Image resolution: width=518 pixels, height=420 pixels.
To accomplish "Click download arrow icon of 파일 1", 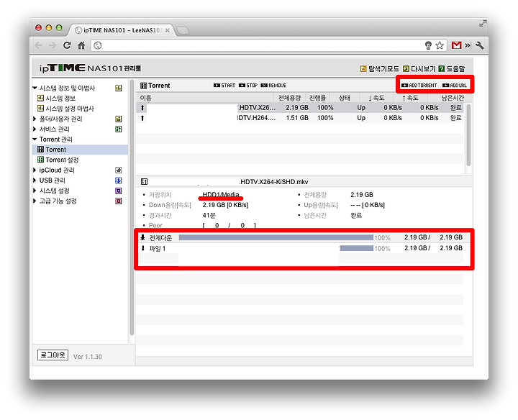I will (x=142, y=248).
